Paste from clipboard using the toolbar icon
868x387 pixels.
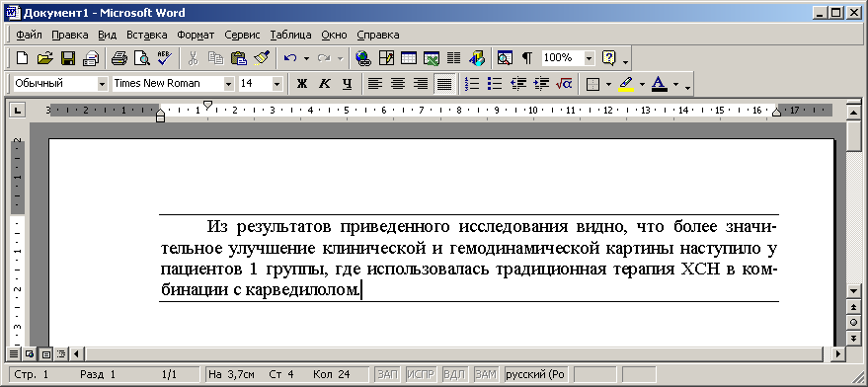[x=239, y=57]
